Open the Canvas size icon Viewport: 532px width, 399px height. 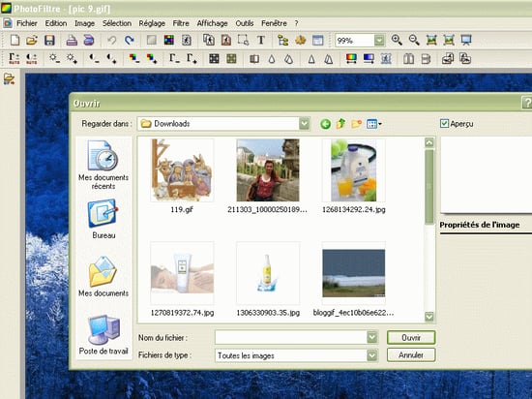[x=226, y=40]
